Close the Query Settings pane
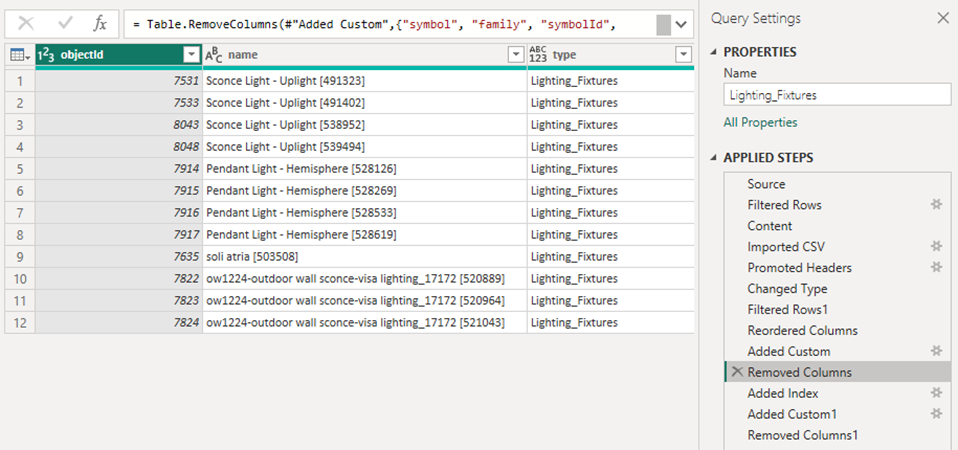Screen dimensions: 958x450 pos(943,19)
